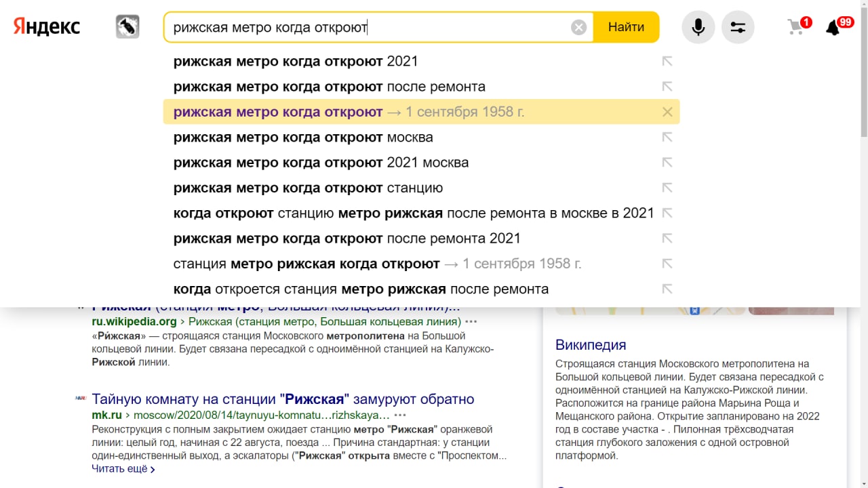Fill query arrow for '2021 москва' suggestion

[667, 163]
